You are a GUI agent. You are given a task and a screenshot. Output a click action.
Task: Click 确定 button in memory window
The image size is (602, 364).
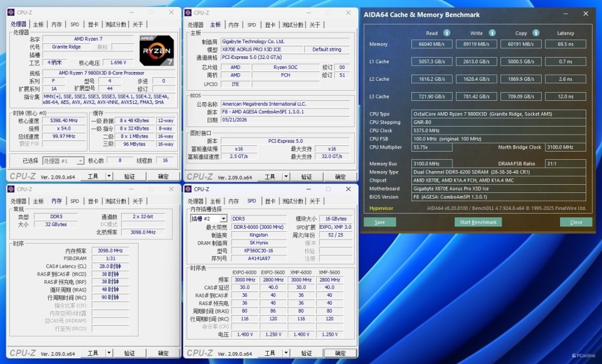point(163,353)
